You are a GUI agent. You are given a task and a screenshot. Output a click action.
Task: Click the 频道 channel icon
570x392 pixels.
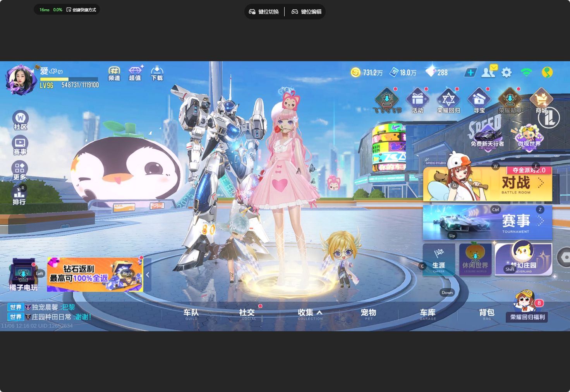point(114,73)
